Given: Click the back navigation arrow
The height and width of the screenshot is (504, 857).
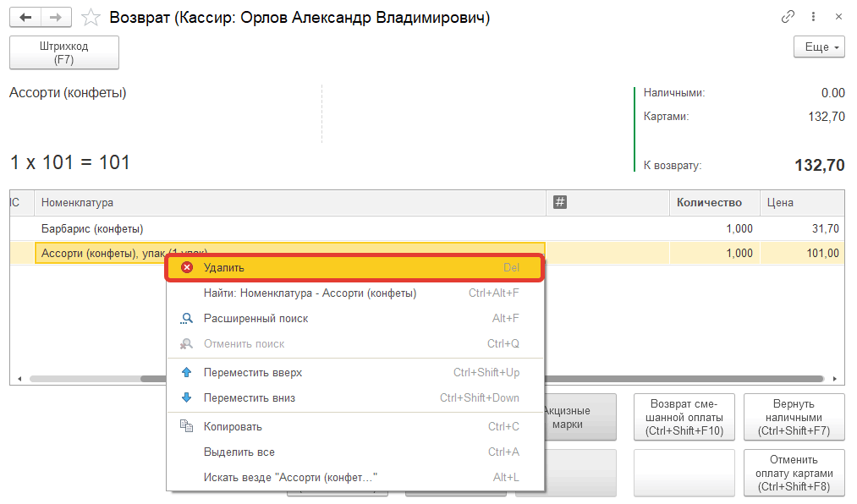Looking at the screenshot, I should (x=25, y=17).
